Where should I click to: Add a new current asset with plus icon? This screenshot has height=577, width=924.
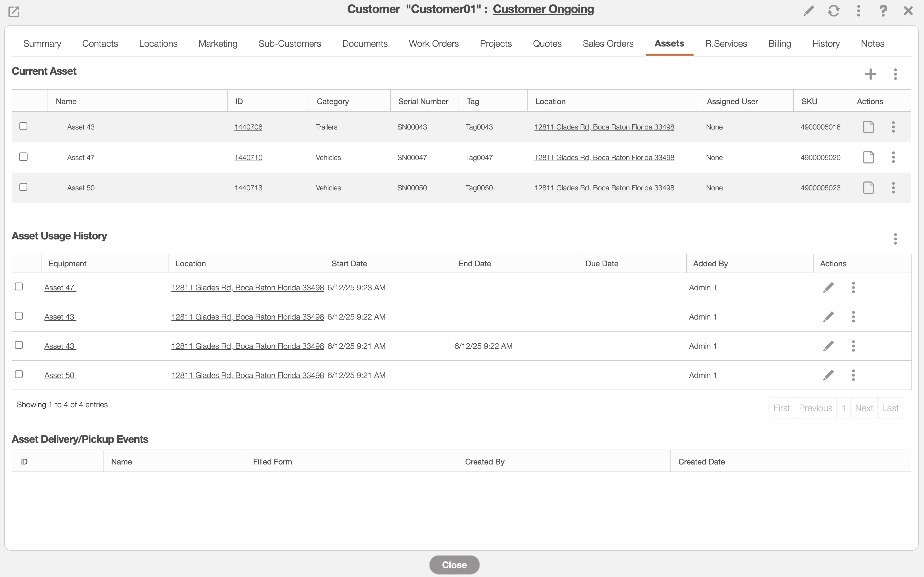point(870,74)
